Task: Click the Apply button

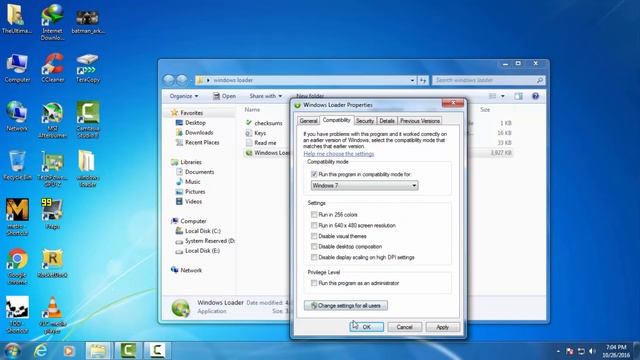Action: click(442, 327)
